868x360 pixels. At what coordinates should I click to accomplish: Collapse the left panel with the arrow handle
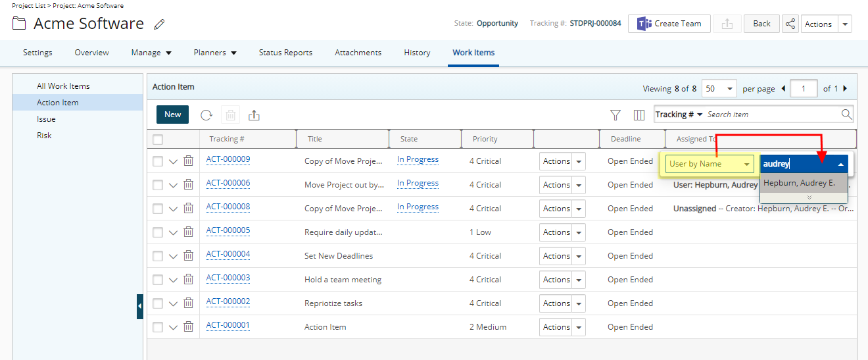pyautogui.click(x=140, y=306)
